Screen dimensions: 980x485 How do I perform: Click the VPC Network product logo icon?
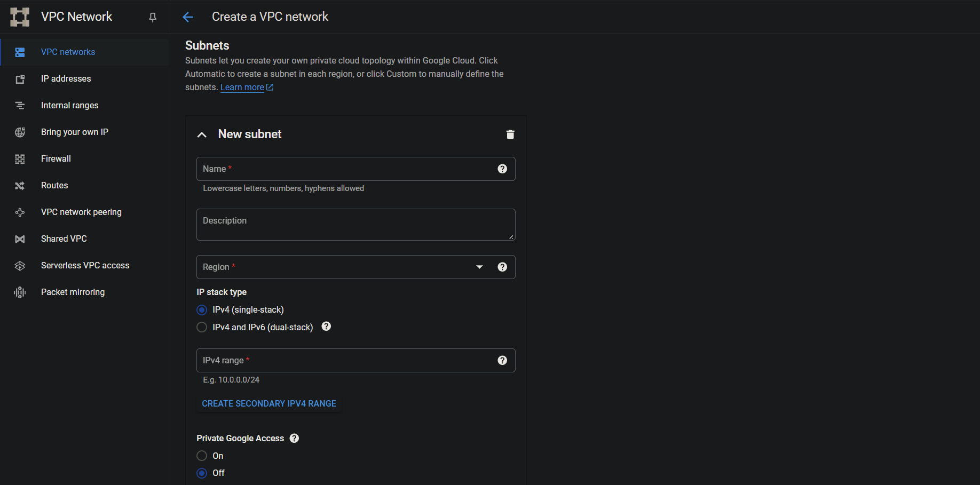[20, 17]
